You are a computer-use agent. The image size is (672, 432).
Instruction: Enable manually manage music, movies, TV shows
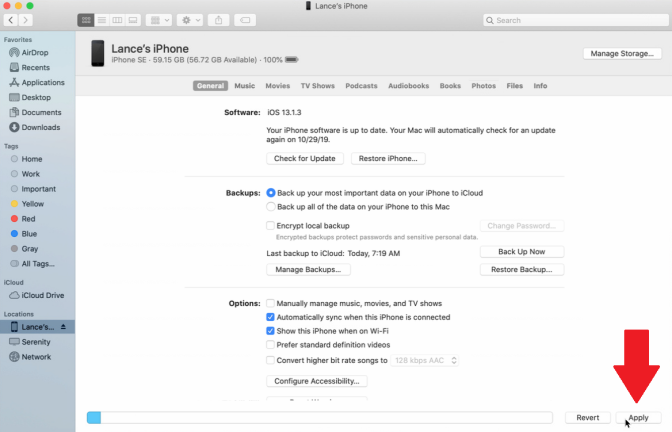point(270,303)
